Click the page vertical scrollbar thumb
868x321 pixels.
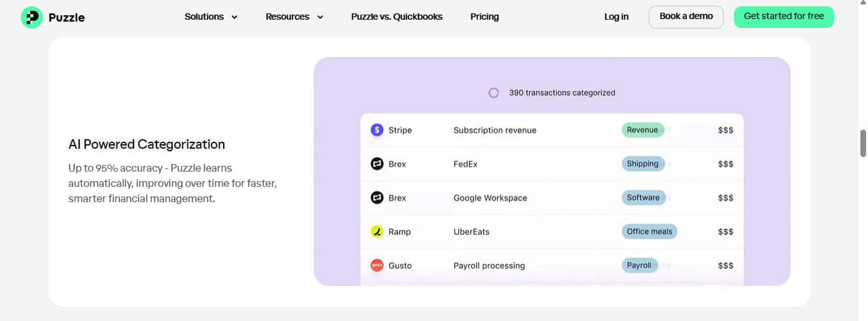(x=863, y=143)
